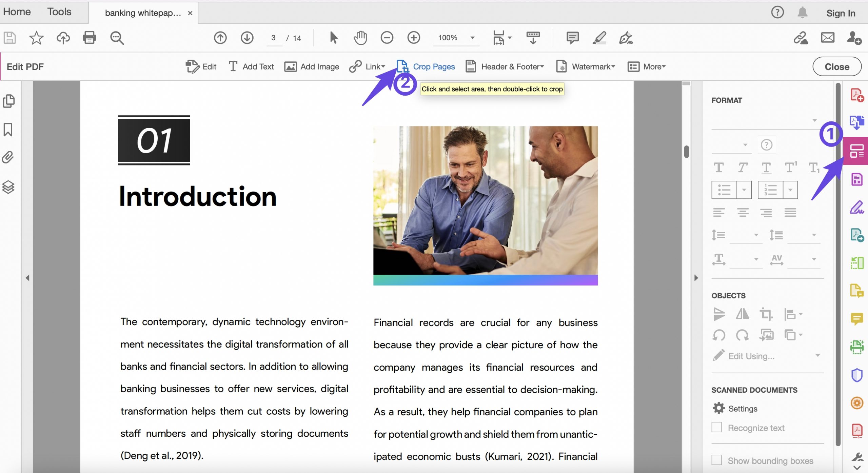Switch to the Tools menu

click(x=59, y=12)
